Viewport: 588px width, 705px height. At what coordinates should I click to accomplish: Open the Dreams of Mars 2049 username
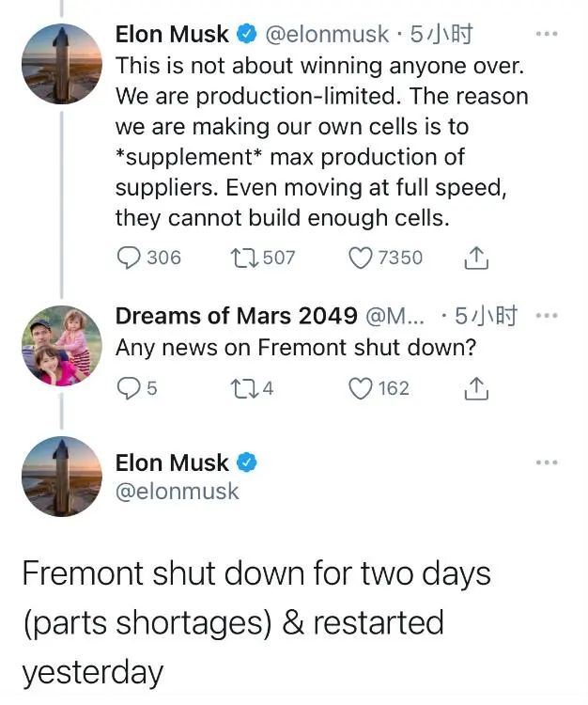point(237,316)
